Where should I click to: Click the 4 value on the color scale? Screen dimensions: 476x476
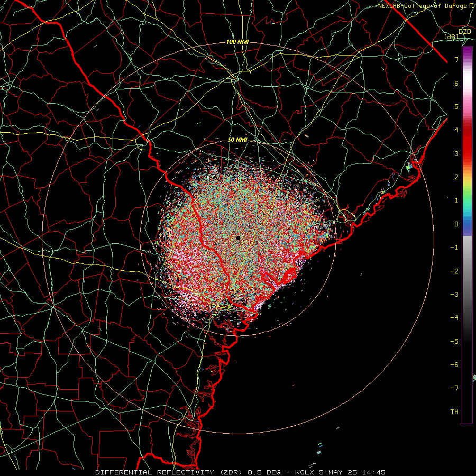[x=456, y=130]
